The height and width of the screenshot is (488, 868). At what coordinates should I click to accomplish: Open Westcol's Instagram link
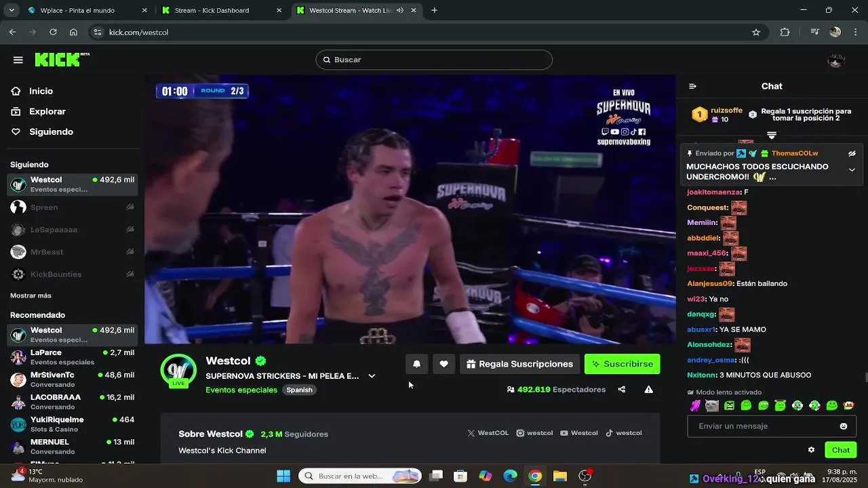point(534,433)
